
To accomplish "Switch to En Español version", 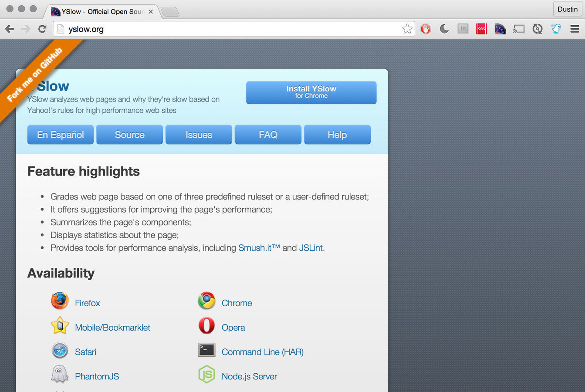I will (61, 135).
